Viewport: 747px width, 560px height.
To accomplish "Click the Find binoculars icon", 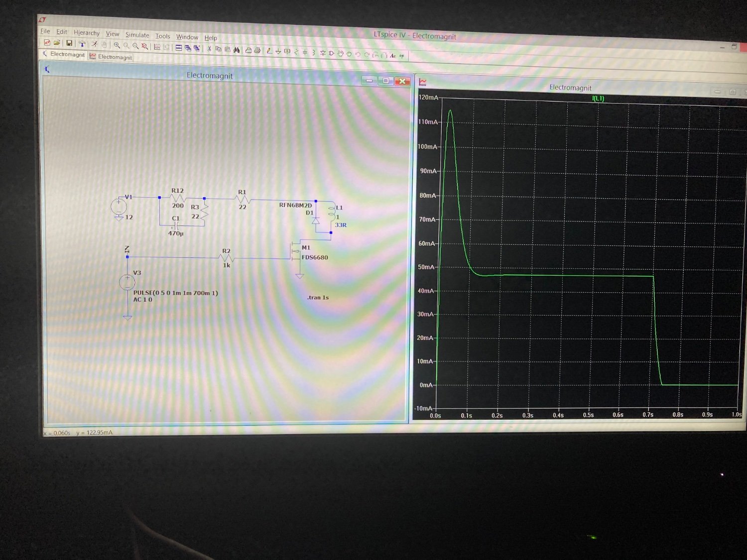I will click(237, 50).
